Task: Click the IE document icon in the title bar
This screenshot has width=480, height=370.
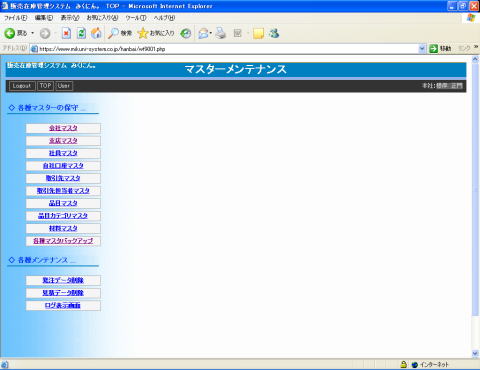Action: click(5, 6)
